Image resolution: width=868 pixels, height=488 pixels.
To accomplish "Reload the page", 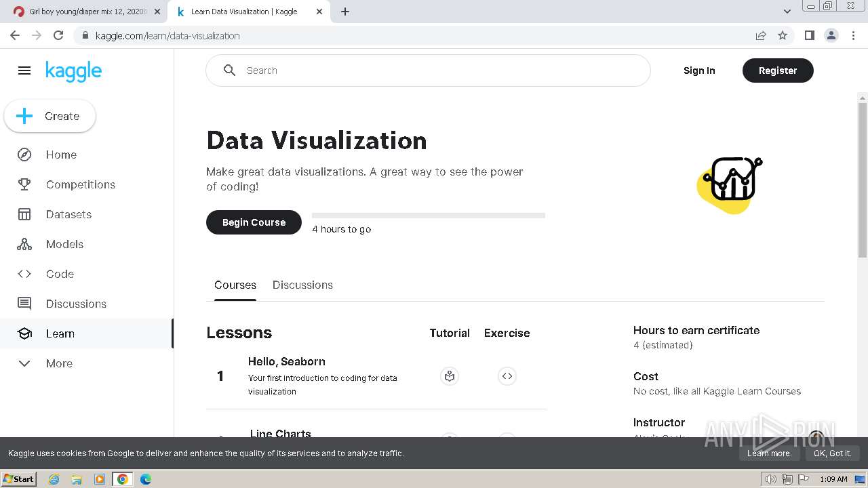I will point(58,35).
